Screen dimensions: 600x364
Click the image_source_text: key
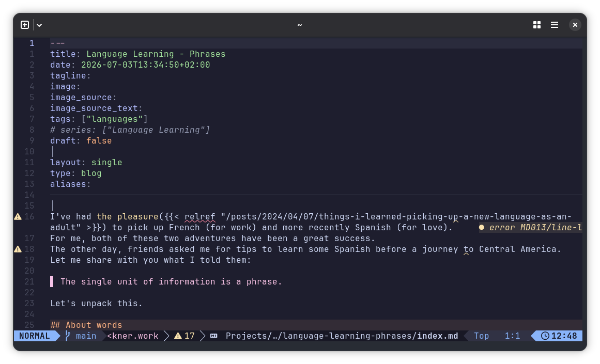(96, 108)
